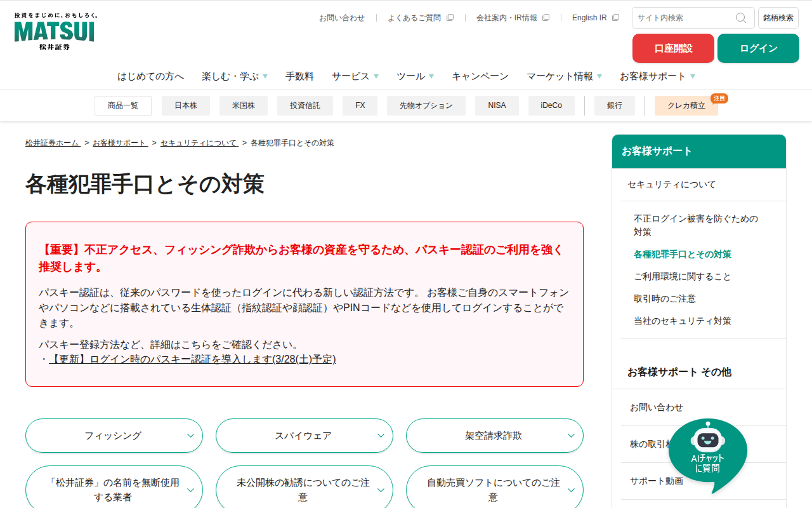Open sidebar link 当社のセキュリティ対策
This screenshot has height=508, width=812.
pyautogui.click(x=683, y=321)
